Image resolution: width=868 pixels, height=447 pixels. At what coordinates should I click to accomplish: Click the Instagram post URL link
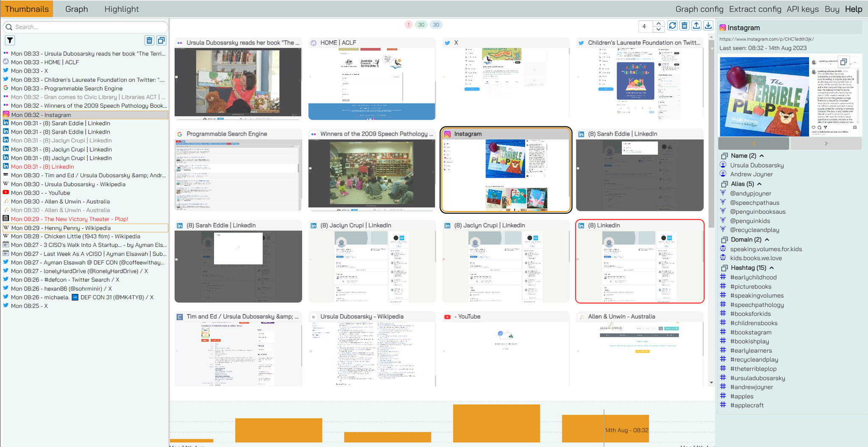766,39
